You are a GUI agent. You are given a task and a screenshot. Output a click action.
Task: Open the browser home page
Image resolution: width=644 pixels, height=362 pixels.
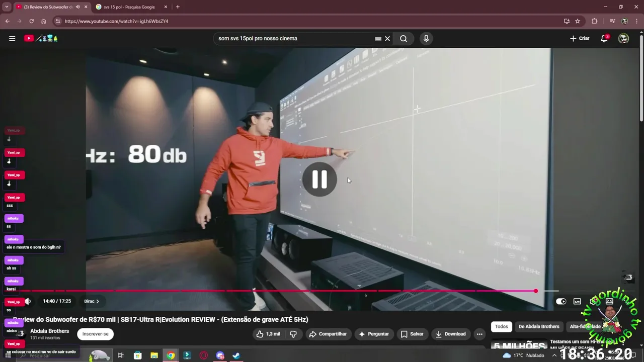(x=44, y=21)
